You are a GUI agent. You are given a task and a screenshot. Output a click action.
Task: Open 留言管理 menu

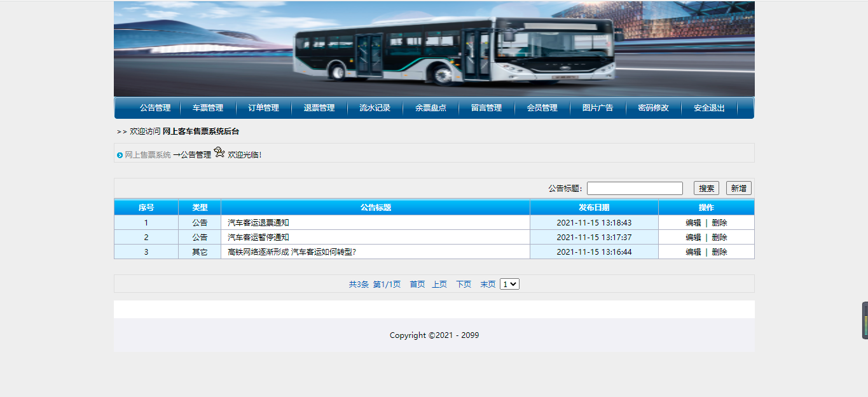(x=486, y=108)
